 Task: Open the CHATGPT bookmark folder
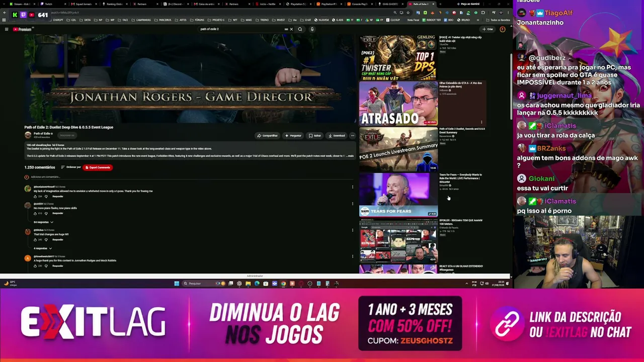56,20
